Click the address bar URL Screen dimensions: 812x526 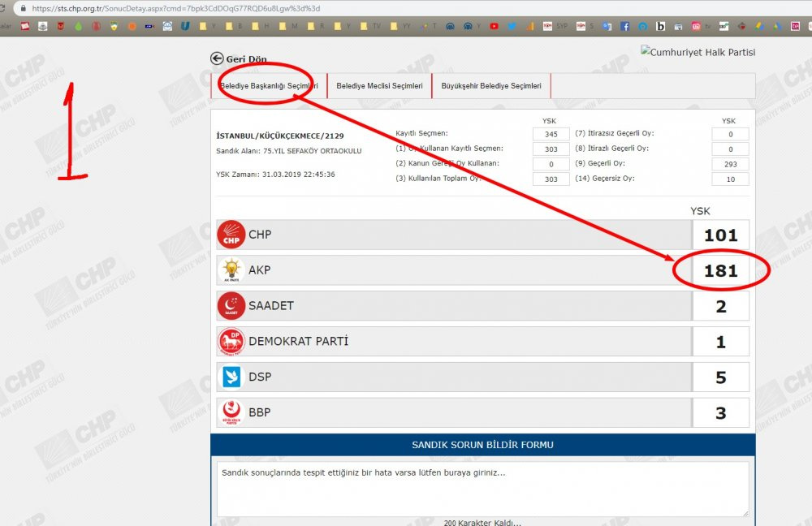(176, 8)
